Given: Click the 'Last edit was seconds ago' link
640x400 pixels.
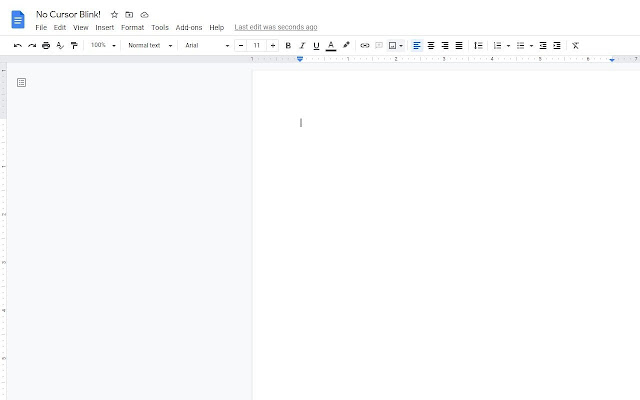Looking at the screenshot, I should (x=275, y=27).
